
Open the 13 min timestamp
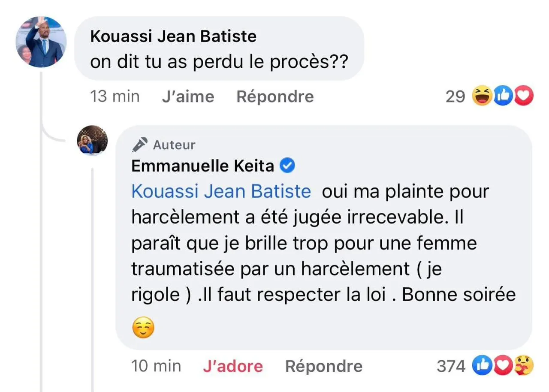coord(115,96)
